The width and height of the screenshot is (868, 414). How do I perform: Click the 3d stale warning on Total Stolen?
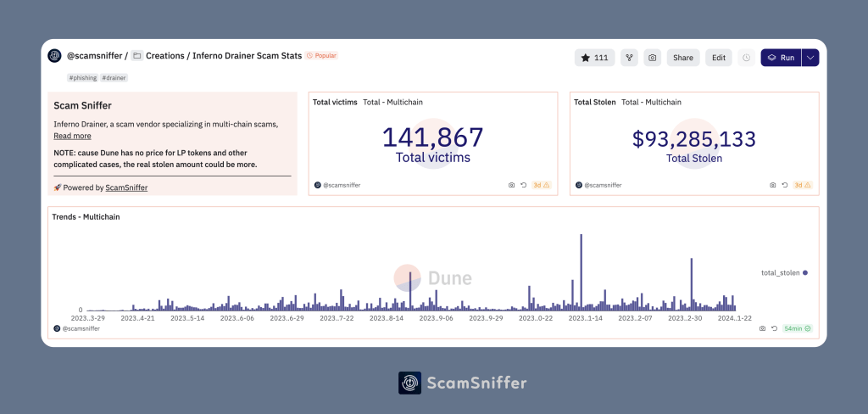(x=802, y=185)
